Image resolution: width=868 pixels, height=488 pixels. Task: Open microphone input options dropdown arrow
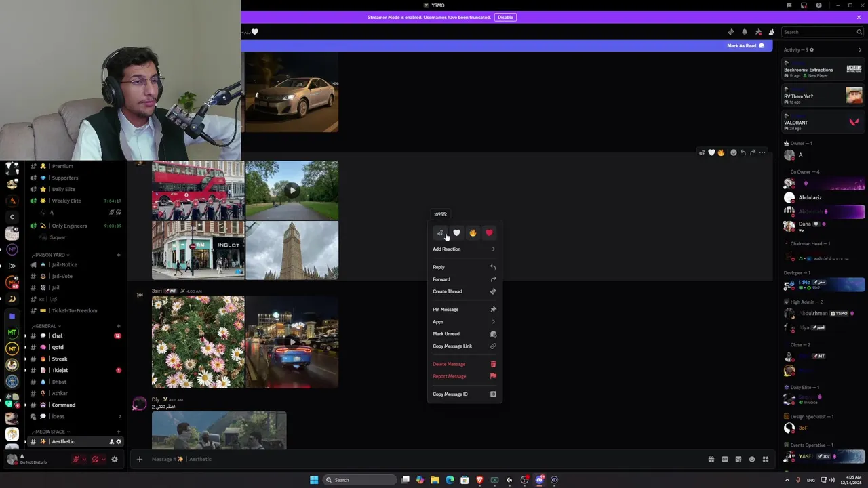coord(84,460)
